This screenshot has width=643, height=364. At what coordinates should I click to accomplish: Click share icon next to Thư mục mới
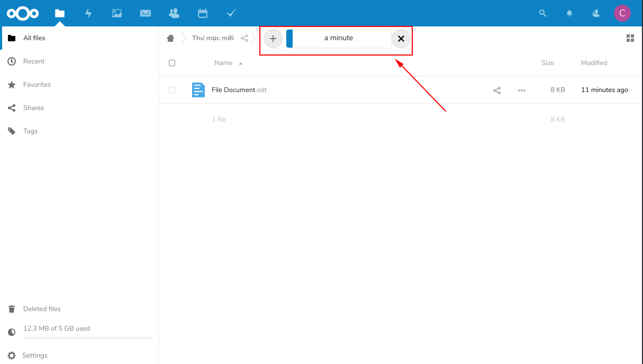coord(244,38)
